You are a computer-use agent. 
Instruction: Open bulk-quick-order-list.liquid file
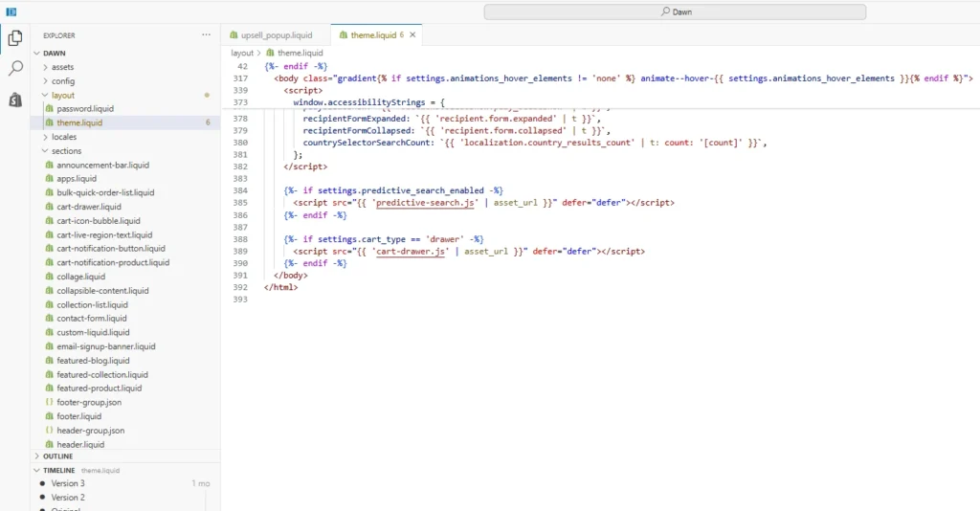(105, 192)
